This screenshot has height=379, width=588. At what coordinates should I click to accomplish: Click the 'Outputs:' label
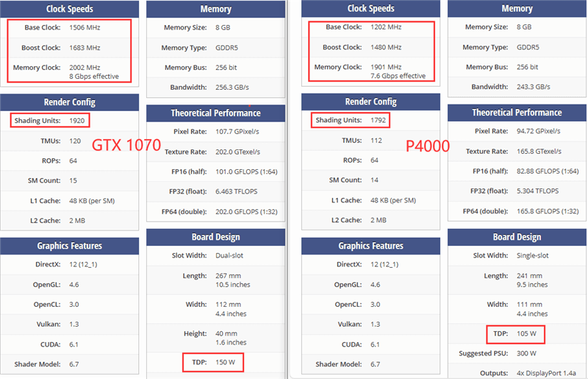click(494, 373)
